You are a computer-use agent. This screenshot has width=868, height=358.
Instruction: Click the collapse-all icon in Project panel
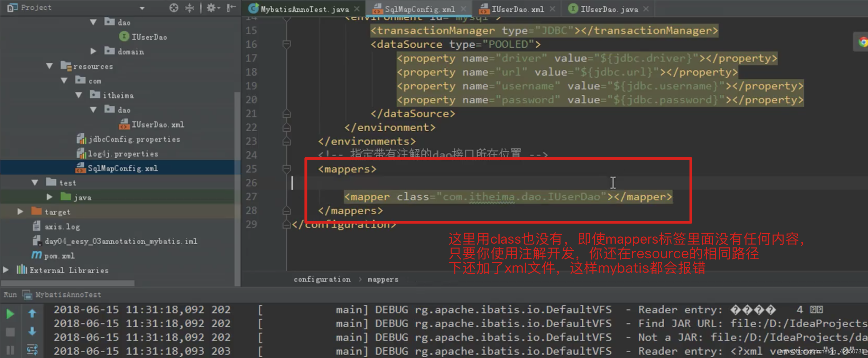190,8
